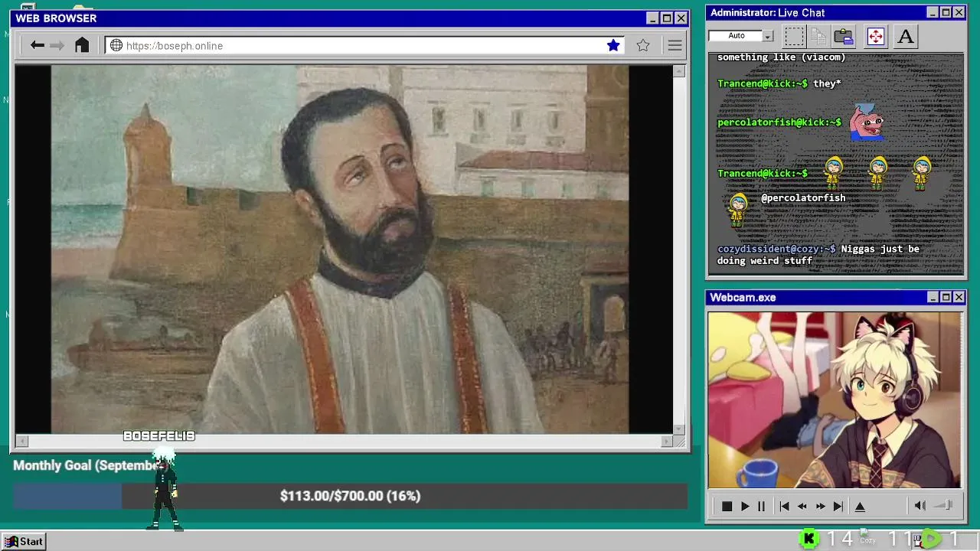
Task: Click the browser vertical scrollbar up arrow
Action: (679, 71)
